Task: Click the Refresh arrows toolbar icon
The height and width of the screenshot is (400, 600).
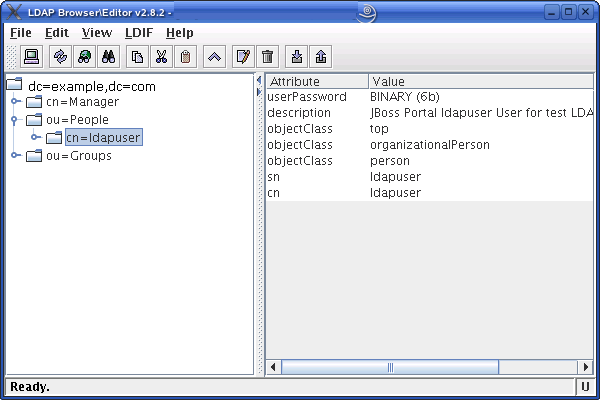Action: point(60,57)
